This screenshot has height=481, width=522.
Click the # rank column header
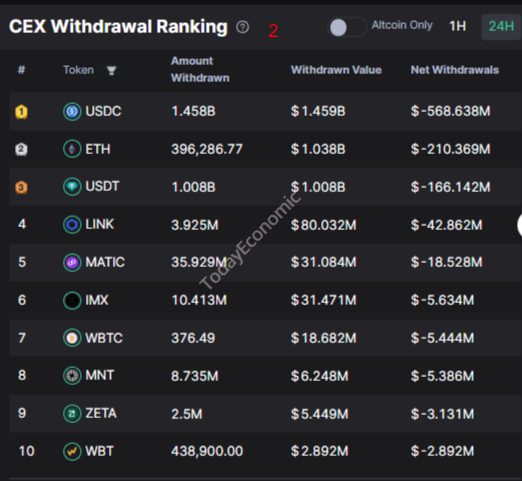click(21, 70)
